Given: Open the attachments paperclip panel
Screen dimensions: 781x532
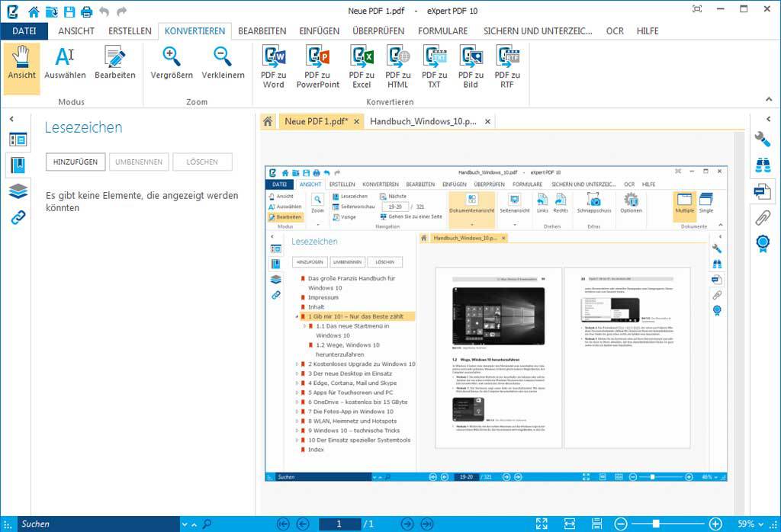Looking at the screenshot, I should tap(762, 218).
